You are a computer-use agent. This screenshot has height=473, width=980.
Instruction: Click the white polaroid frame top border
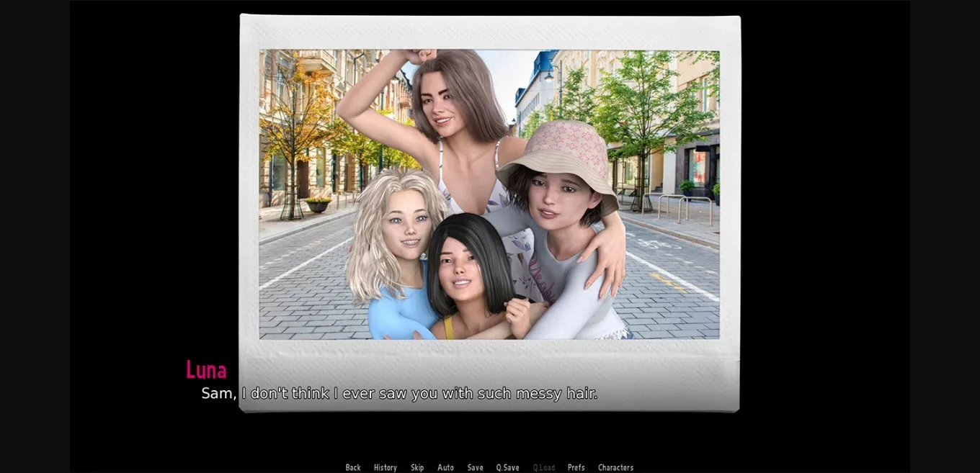490,32
